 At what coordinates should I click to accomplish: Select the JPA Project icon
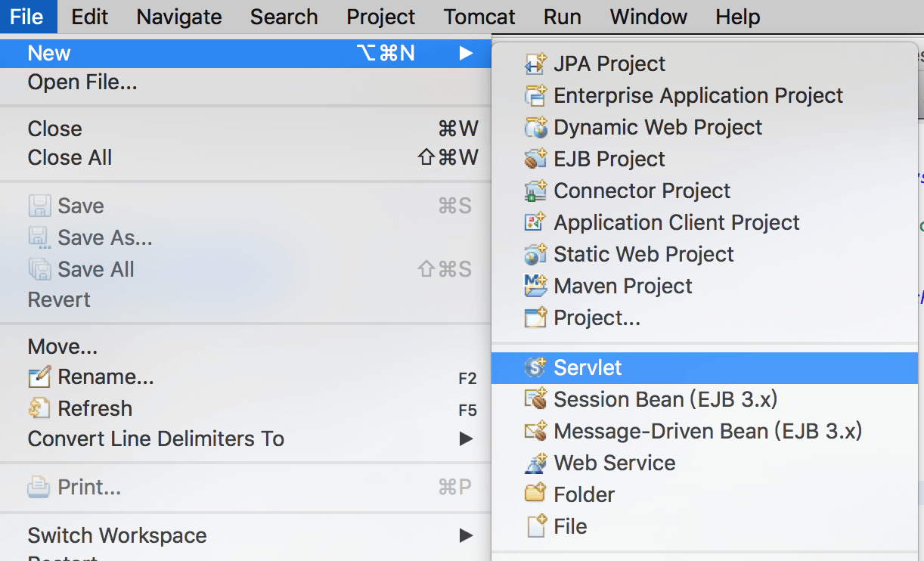535,64
